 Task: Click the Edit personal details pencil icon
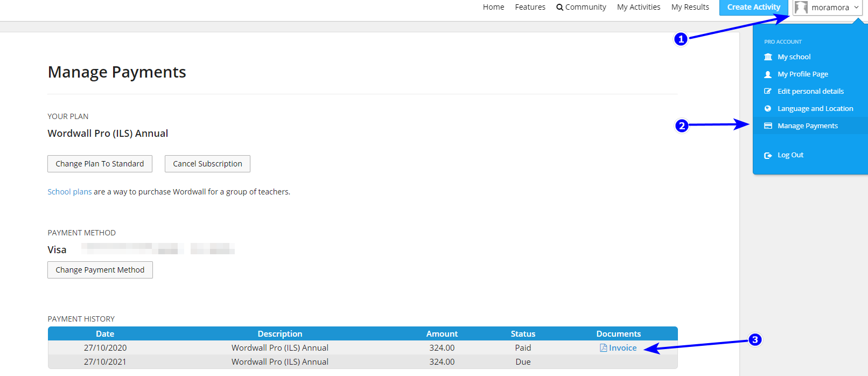(768, 92)
